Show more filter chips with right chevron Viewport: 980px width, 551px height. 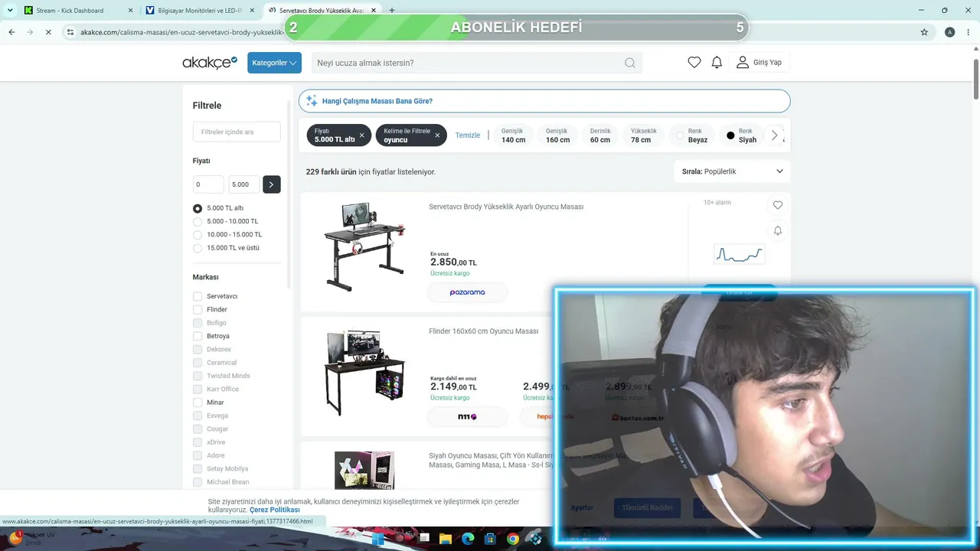click(774, 135)
